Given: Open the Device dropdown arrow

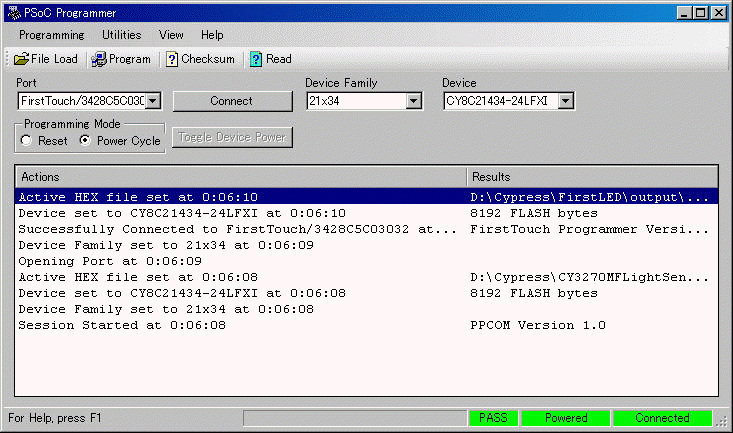Looking at the screenshot, I should (x=566, y=101).
